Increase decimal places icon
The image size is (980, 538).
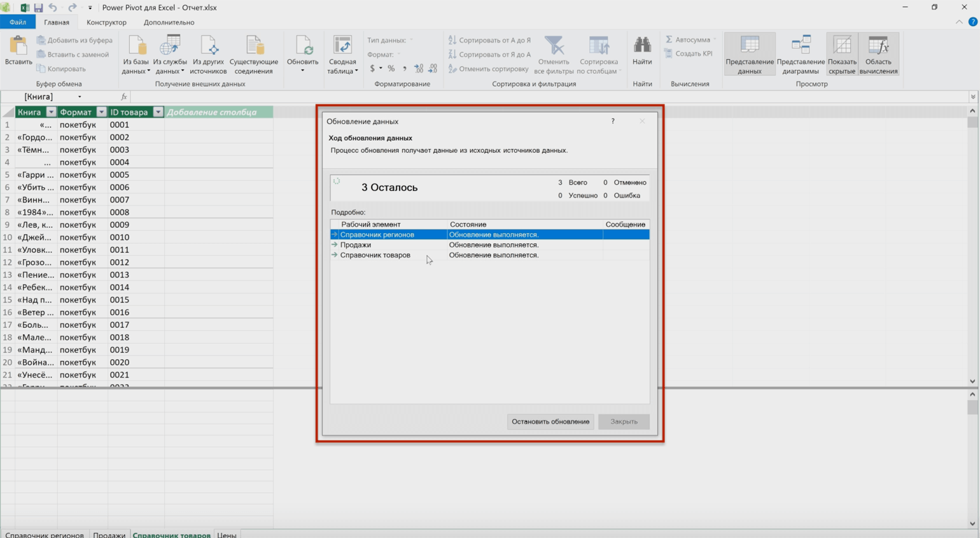(x=419, y=69)
